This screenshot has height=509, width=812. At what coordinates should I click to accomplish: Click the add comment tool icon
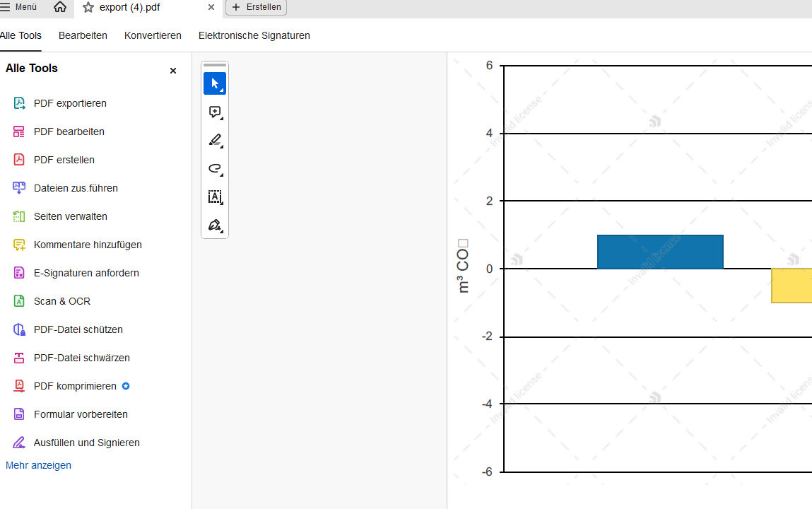215,112
